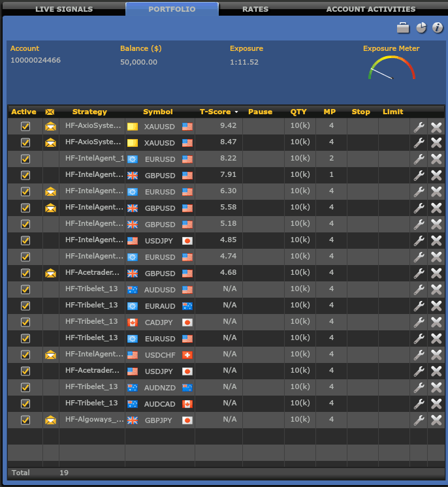This screenshot has height=487, width=448.
Task: Configure the USDCHF strategy with wrench
Action: tap(419, 355)
